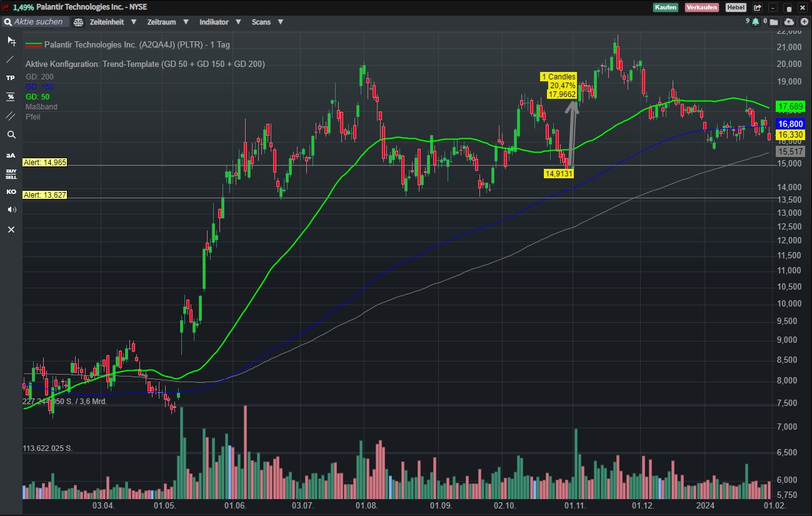
Task: Select the Alert: 13,627 label
Action: click(x=44, y=195)
